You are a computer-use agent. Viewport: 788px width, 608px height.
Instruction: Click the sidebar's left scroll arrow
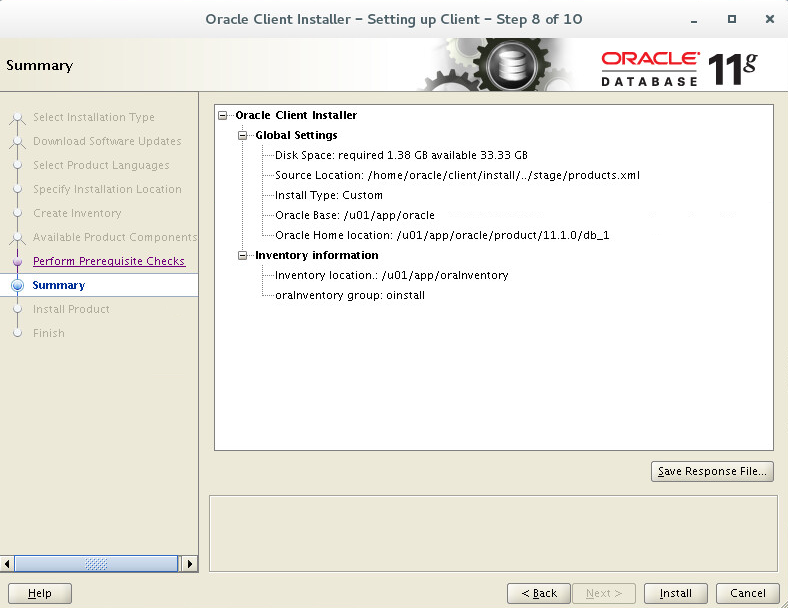pos(7,564)
